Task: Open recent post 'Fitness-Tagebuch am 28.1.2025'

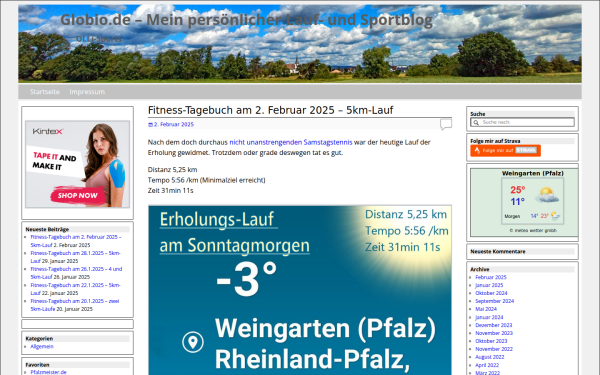Action: point(75,257)
